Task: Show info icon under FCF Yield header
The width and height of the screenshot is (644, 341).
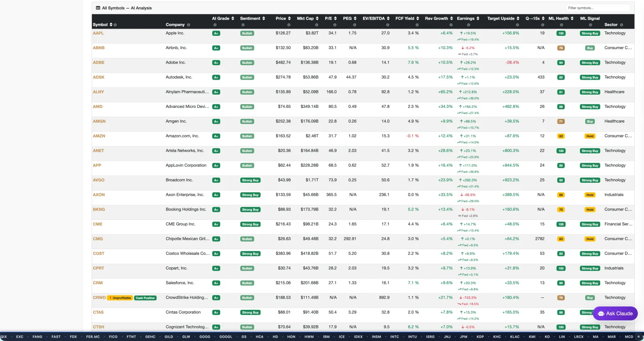Action: pos(417,25)
